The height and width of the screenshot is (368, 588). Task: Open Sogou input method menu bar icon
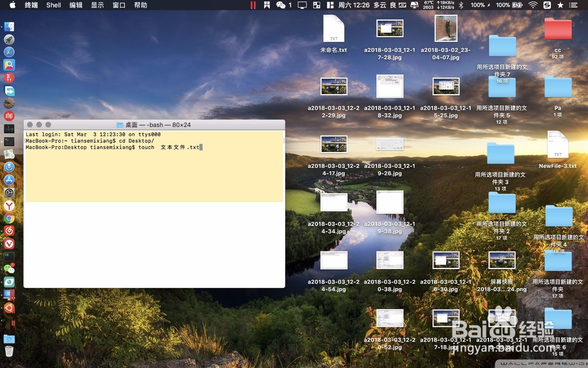pos(547,5)
